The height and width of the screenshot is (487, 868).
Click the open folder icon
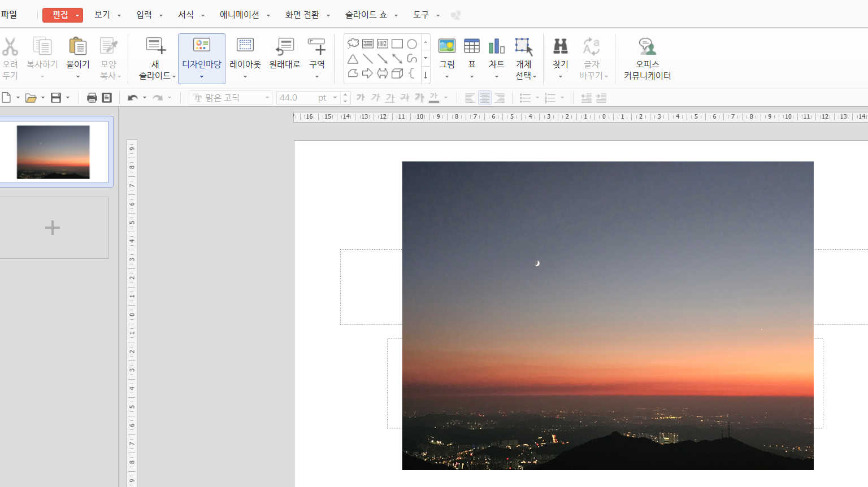[x=31, y=98]
